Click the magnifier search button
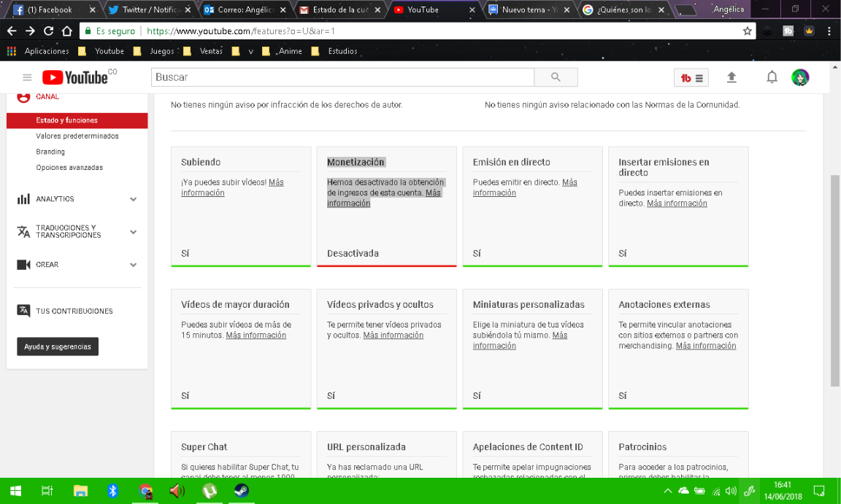841x504 pixels. [556, 77]
